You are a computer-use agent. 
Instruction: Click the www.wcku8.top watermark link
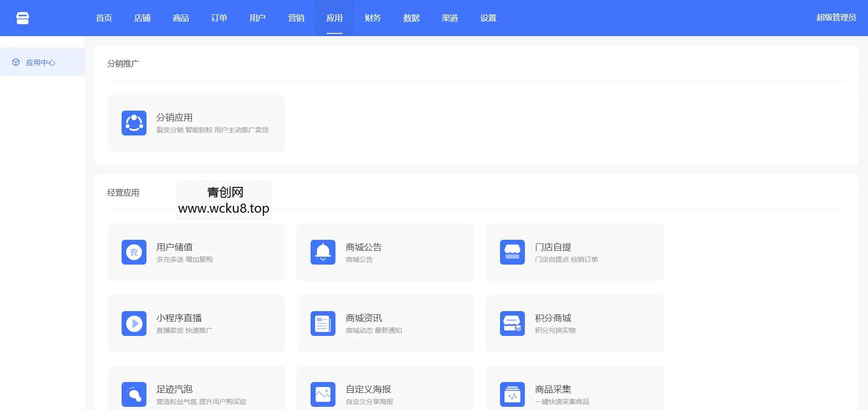pyautogui.click(x=224, y=209)
